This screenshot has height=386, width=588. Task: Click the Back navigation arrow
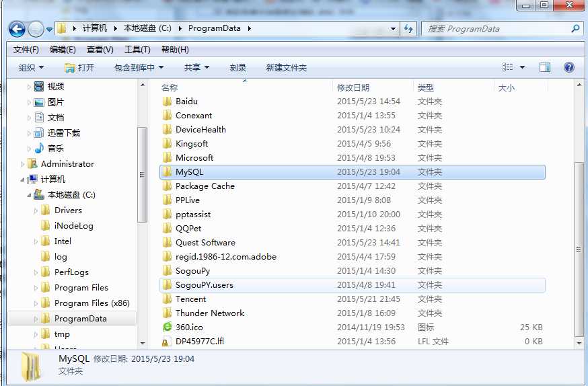click(x=17, y=29)
